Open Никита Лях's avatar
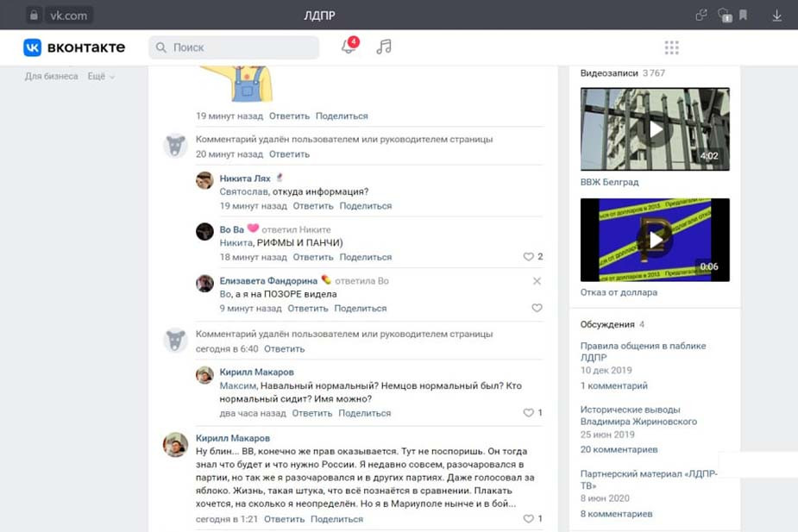The image size is (798, 532). coord(204,180)
